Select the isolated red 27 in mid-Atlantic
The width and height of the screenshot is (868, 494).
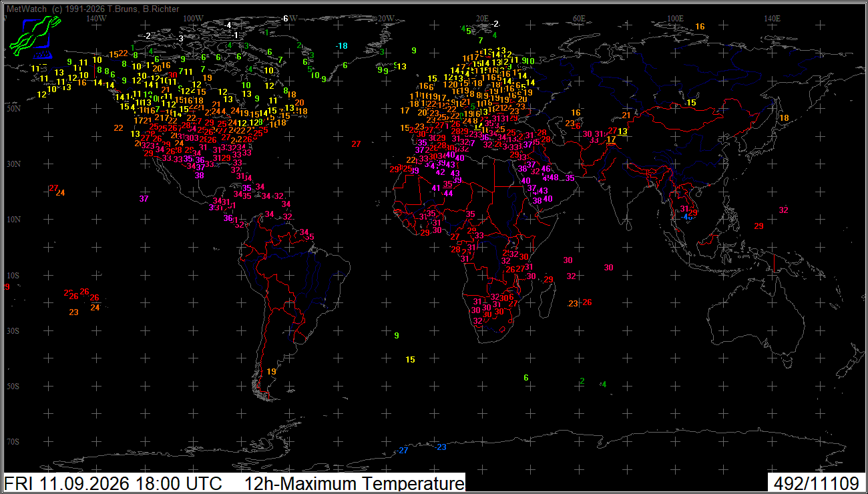coord(356,144)
